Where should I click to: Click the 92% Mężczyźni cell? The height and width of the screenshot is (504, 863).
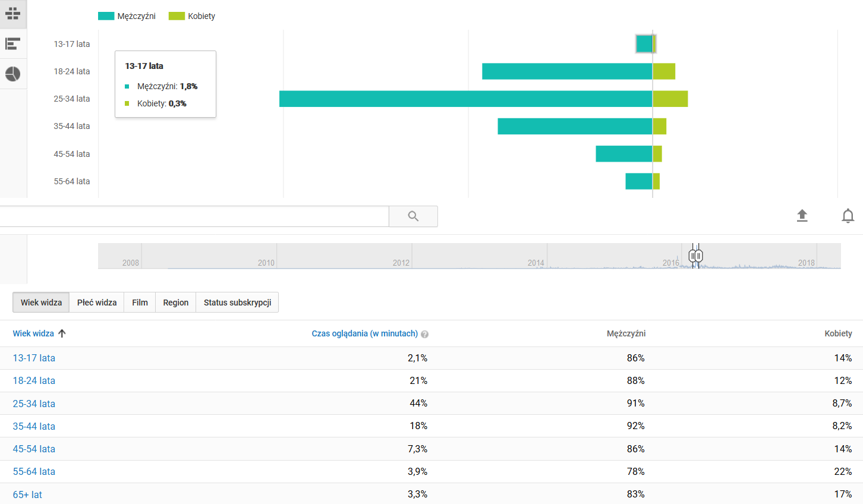tap(636, 426)
